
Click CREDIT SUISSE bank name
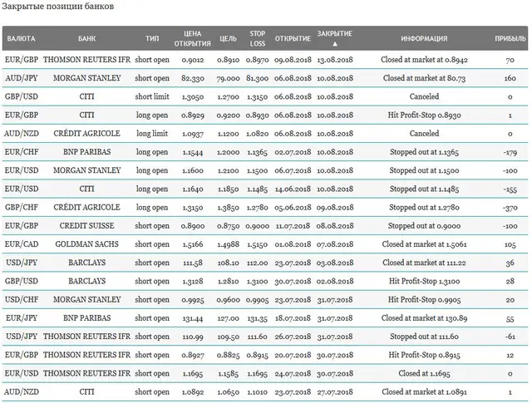[86, 226]
